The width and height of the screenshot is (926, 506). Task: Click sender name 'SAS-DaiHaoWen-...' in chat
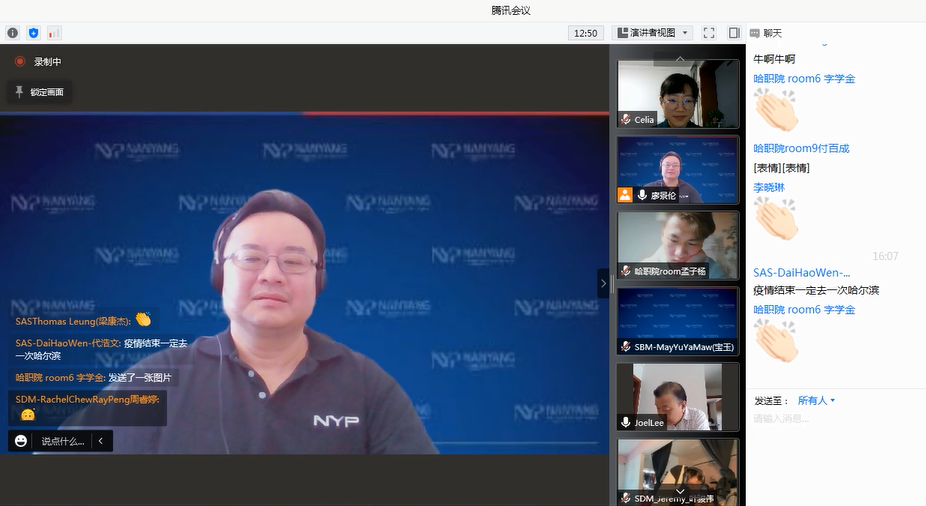[x=801, y=273]
